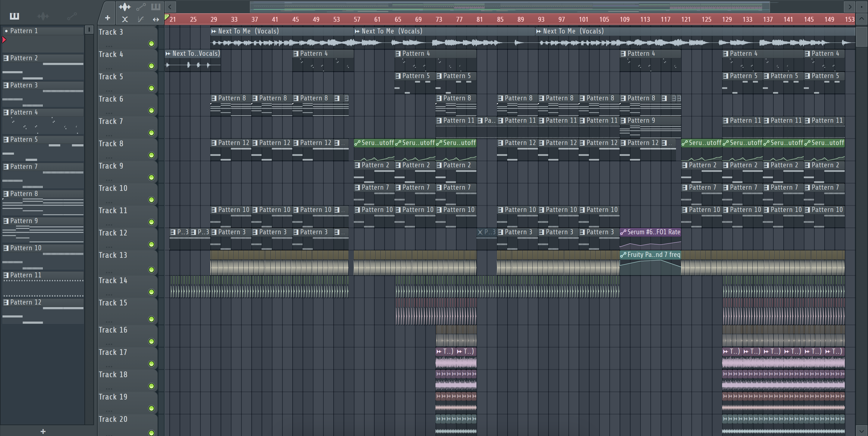The width and height of the screenshot is (868, 436).
Task: Select the Track 16 header
Action: [127, 336]
